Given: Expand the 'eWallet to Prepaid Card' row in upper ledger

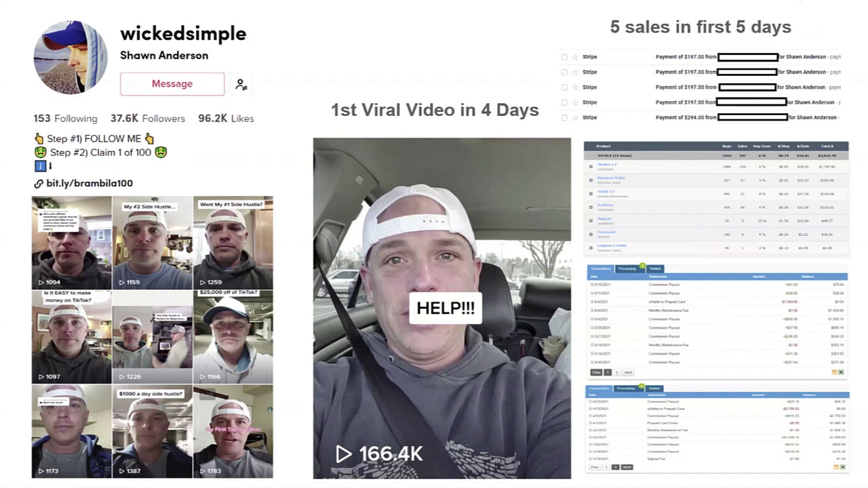Looking at the screenshot, I should (x=591, y=302).
